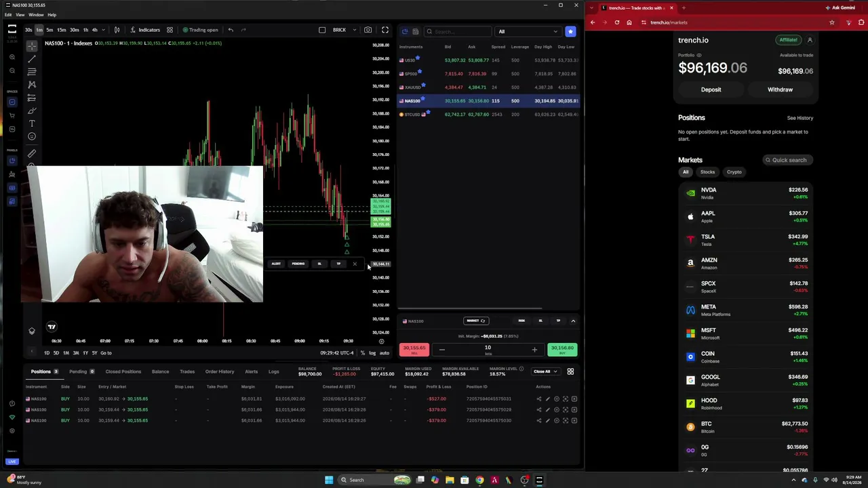Focus the instruments Search field

(458, 31)
